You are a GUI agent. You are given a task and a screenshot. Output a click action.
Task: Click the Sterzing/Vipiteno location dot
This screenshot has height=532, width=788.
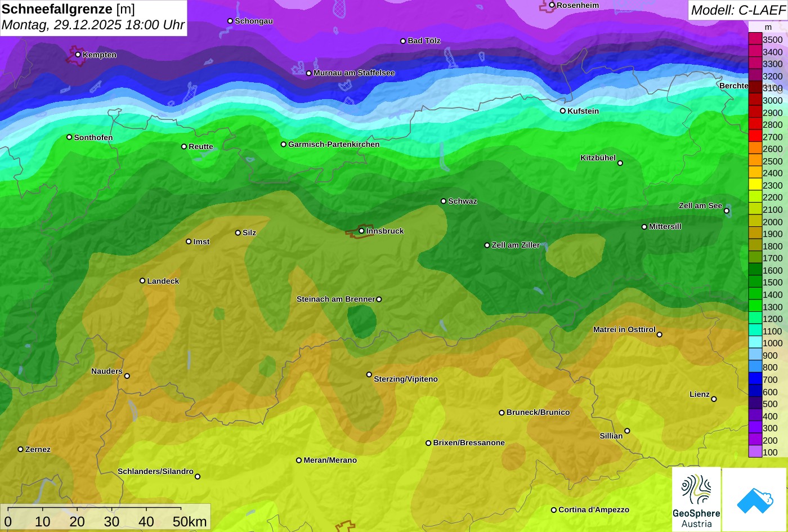[369, 374]
